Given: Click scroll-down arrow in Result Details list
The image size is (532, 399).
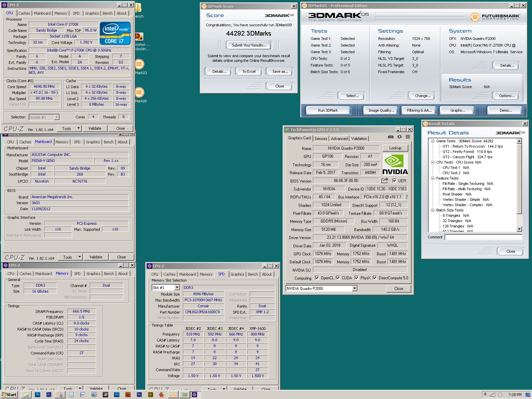Looking at the screenshot, I should (519, 229).
